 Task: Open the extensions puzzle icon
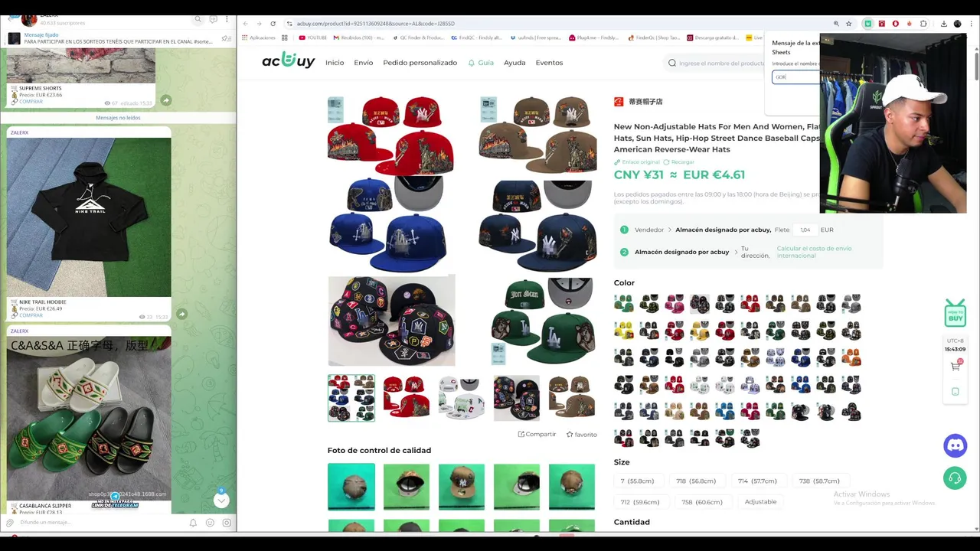click(923, 24)
